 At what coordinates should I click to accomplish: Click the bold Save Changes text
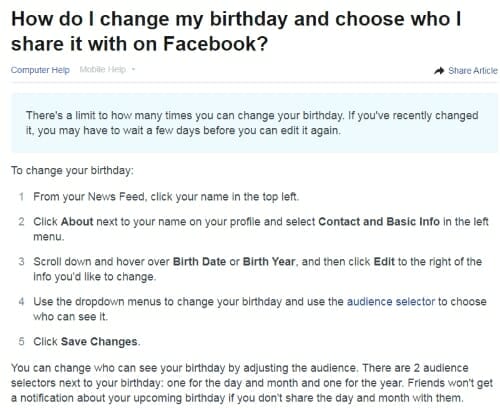tap(99, 341)
